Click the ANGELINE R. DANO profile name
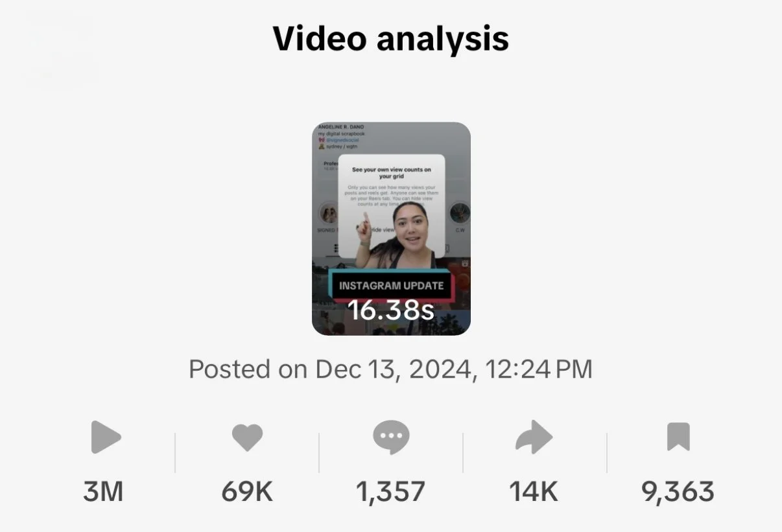This screenshot has width=782, height=532. (342, 127)
